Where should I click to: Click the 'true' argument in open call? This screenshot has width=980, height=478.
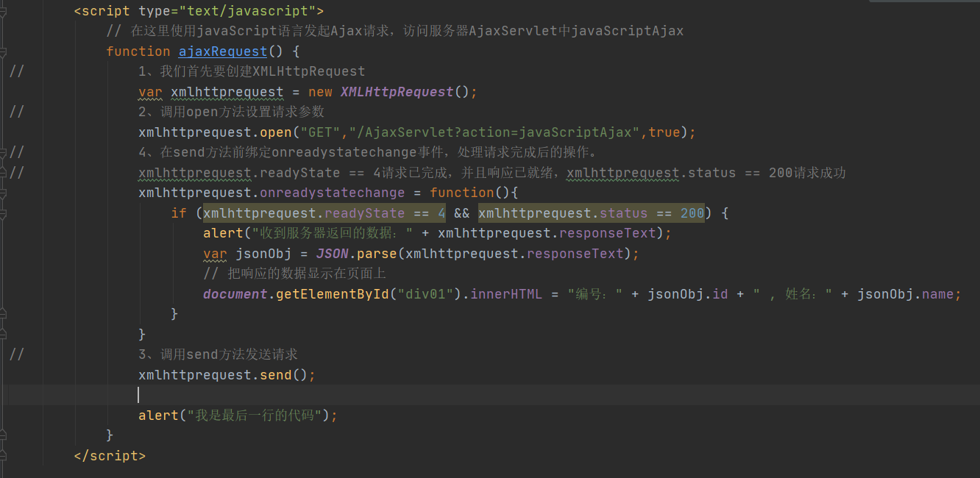click(x=664, y=132)
